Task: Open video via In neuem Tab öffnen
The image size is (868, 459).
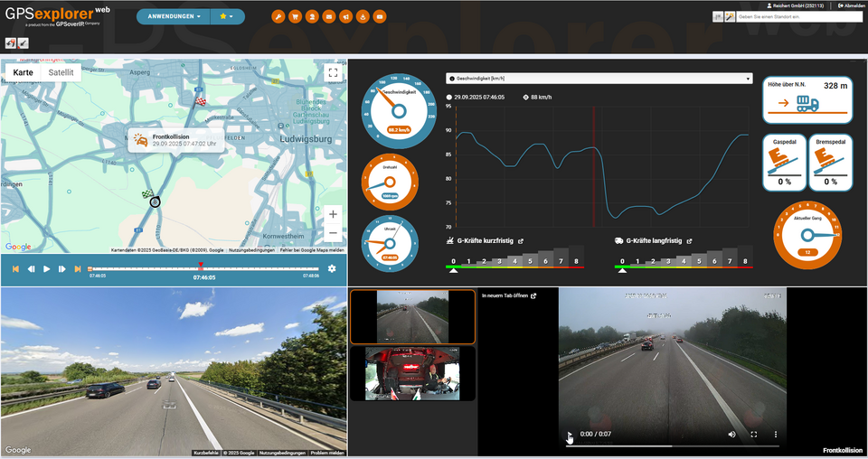Action: coord(509,295)
